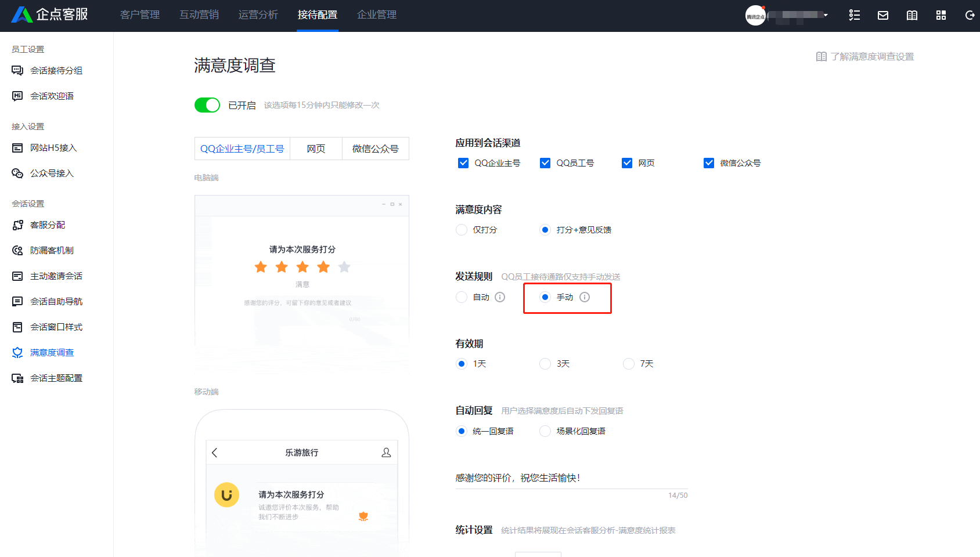Open the 接待配置 top menu
980x557 pixels.
coord(318,15)
